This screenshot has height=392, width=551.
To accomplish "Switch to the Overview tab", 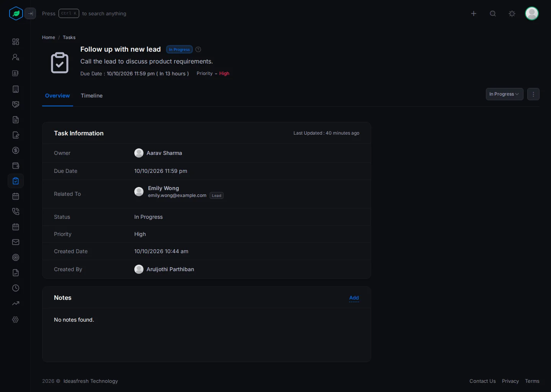I will [57, 96].
